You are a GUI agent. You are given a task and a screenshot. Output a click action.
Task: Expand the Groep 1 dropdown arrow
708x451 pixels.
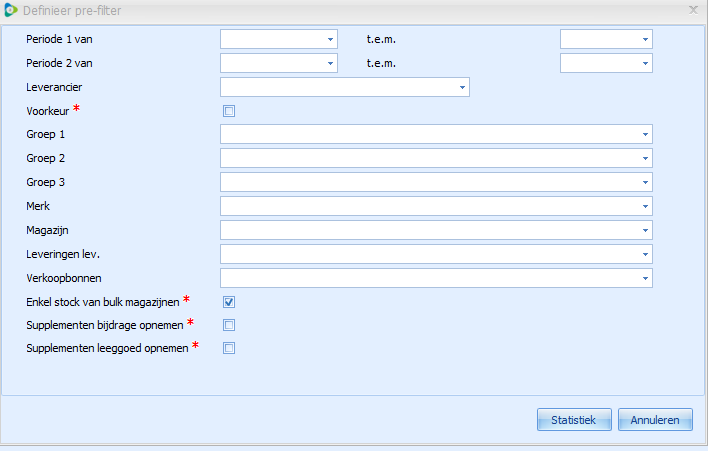(645, 134)
